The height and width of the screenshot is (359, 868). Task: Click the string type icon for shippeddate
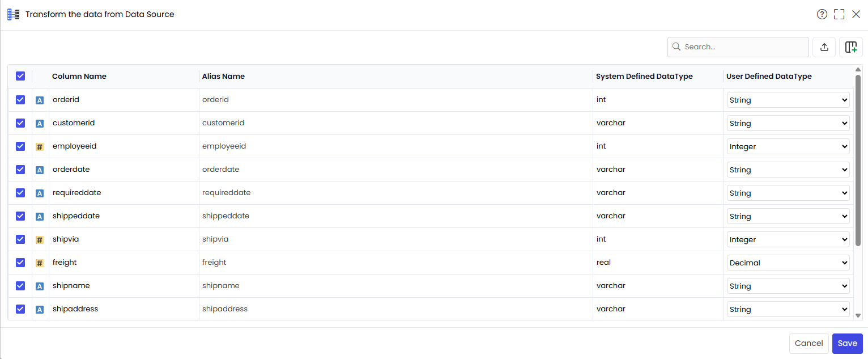[40, 217]
